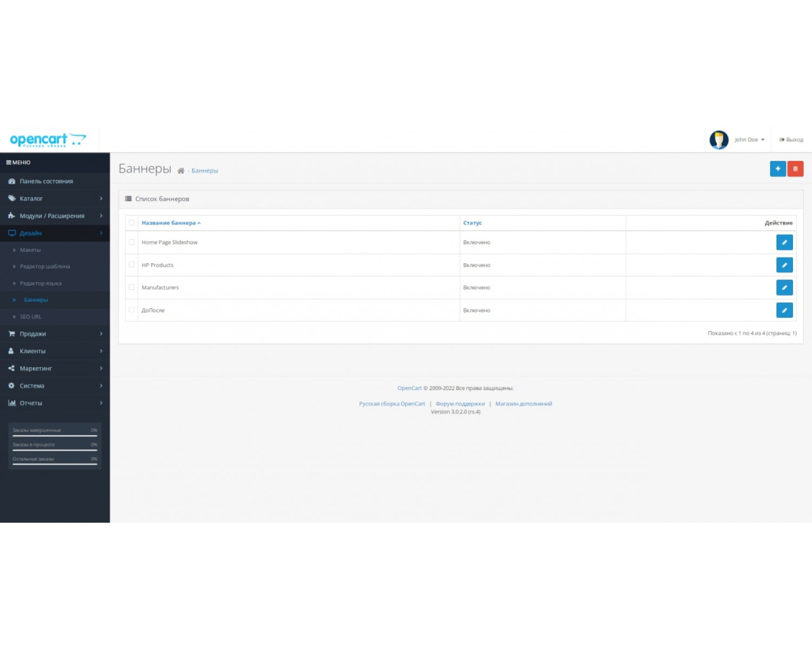Edit the Manufacturers banner
812x650 pixels.
[784, 288]
